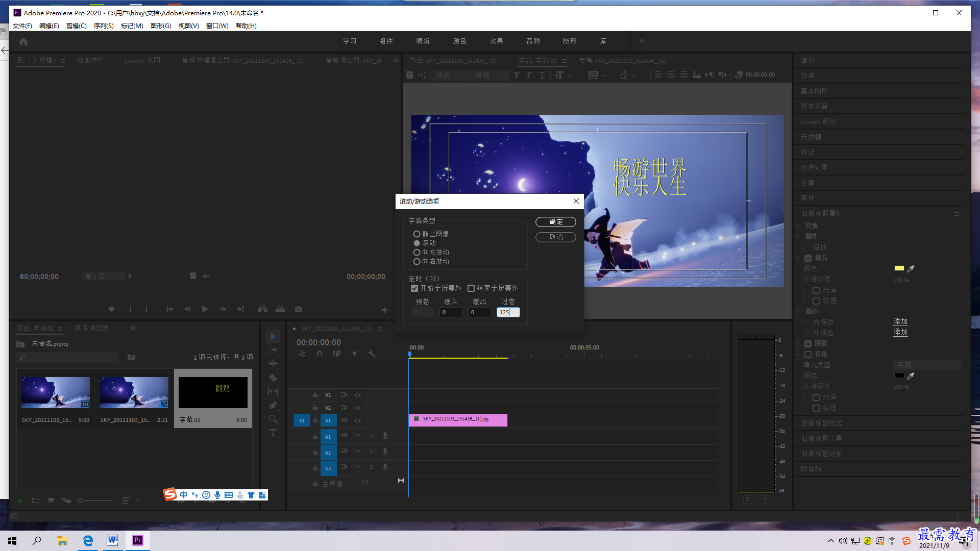Open tab stops icon in caption toolbar
This screenshot has height=551, width=980.
tap(697, 75)
